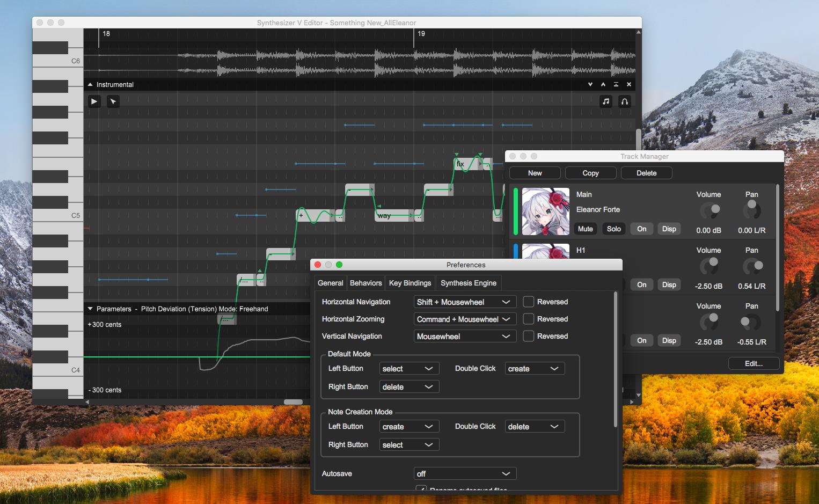The height and width of the screenshot is (504, 819).
Task: Click the Main track Volume knob
Action: pyautogui.click(x=709, y=211)
